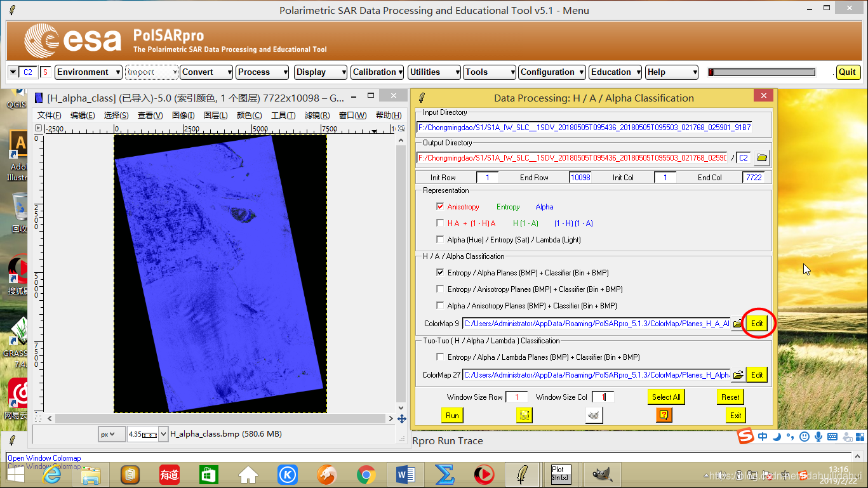Open Internet Explorer from the taskbar

(x=51, y=474)
